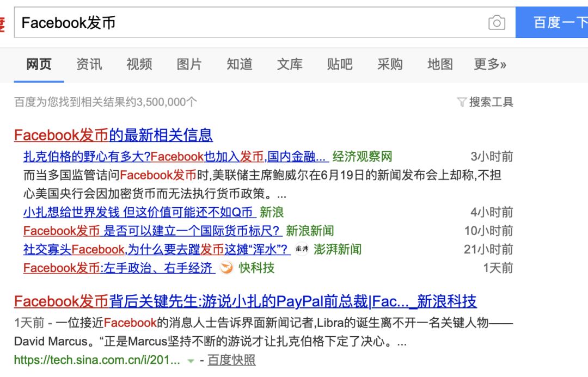Go to the 贴吧 tab

[339, 64]
